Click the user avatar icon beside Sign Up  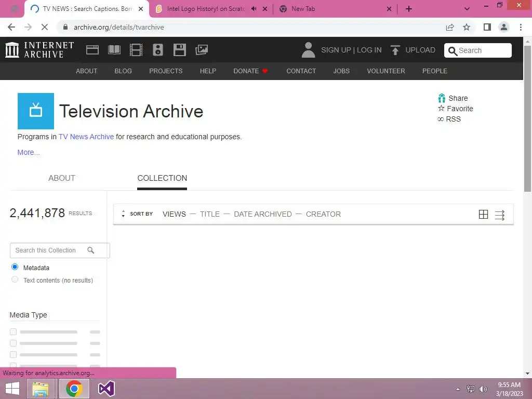(x=308, y=50)
